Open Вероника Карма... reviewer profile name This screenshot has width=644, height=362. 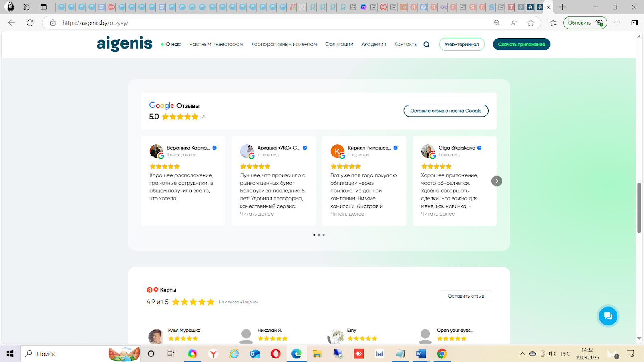click(188, 148)
